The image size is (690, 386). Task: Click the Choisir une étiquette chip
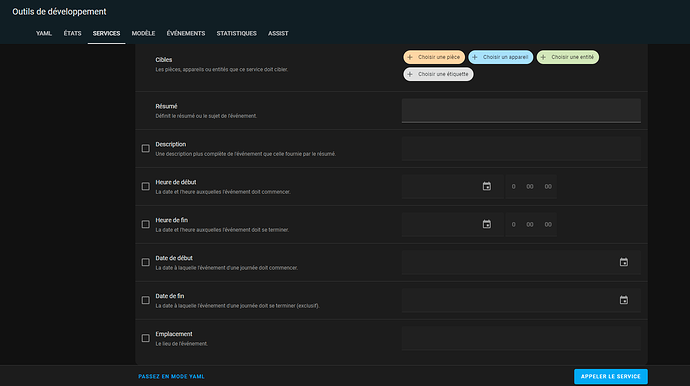pyautogui.click(x=438, y=74)
